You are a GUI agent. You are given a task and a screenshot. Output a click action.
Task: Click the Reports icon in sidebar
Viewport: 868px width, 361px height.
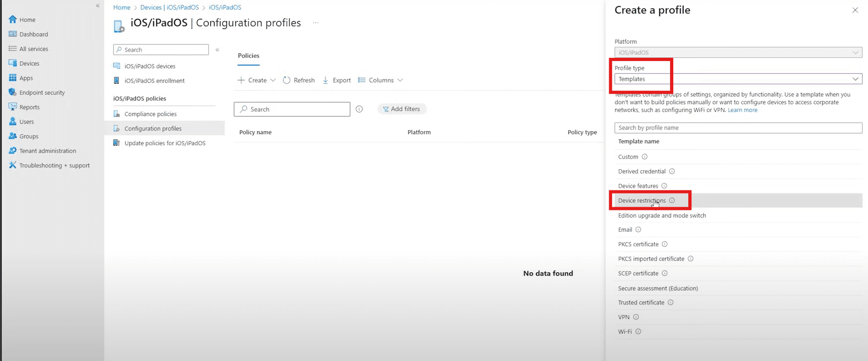[x=13, y=107]
